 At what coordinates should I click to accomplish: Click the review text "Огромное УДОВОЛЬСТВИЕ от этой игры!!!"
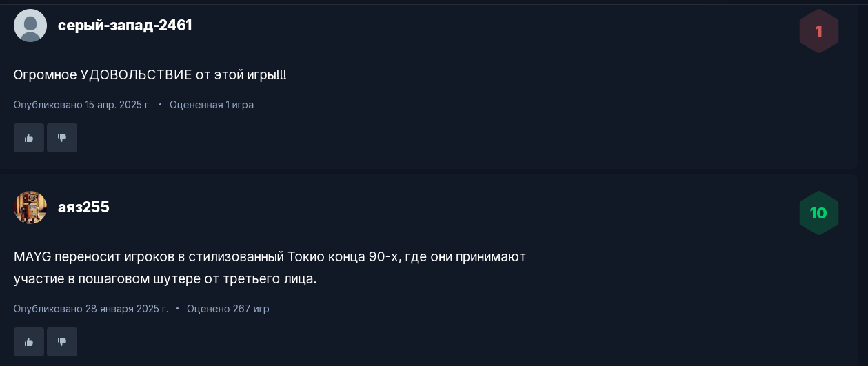coord(150,74)
